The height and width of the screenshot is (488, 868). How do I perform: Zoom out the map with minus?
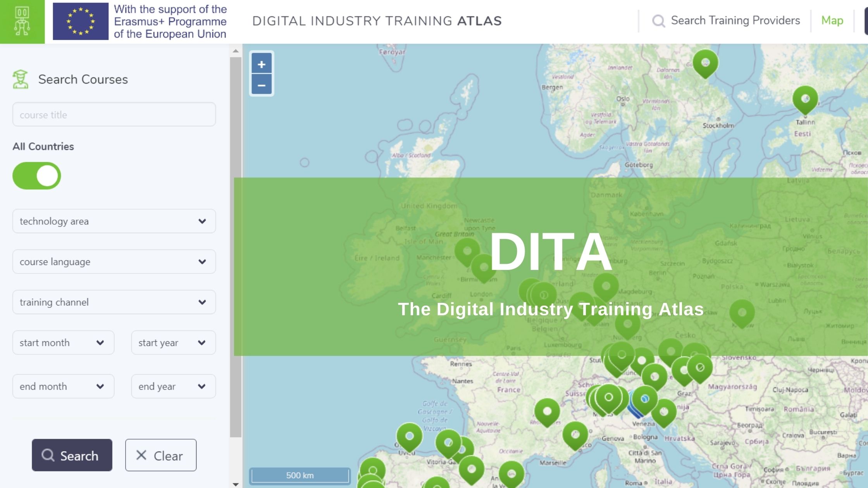click(262, 85)
